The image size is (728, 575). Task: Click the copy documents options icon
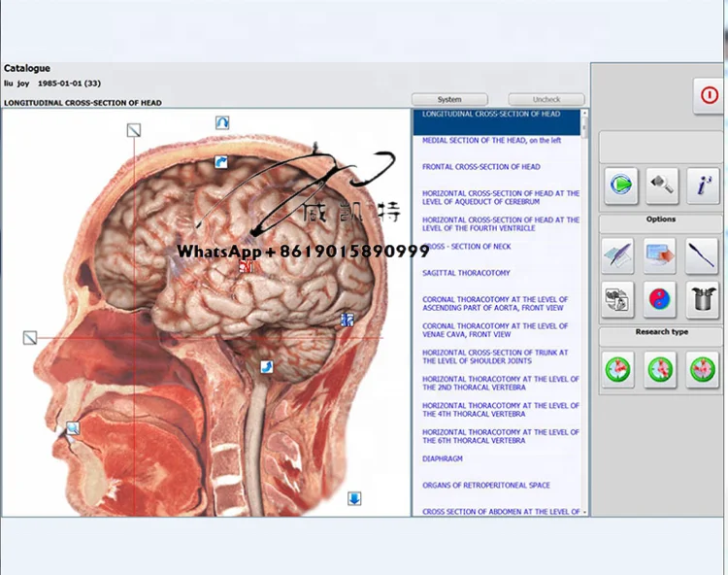[x=618, y=299]
